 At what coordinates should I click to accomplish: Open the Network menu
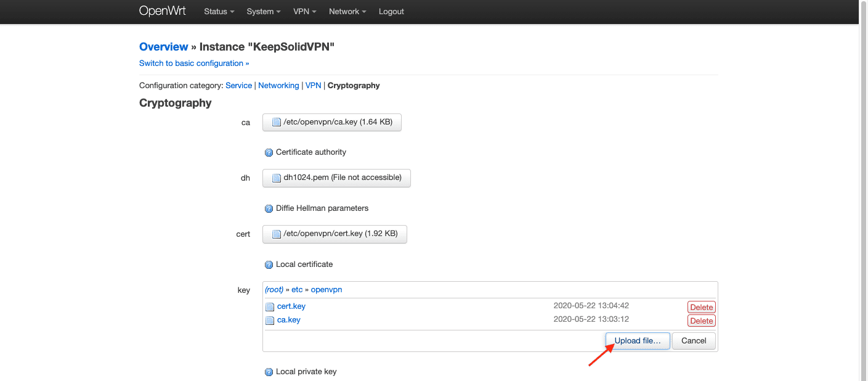tap(347, 12)
